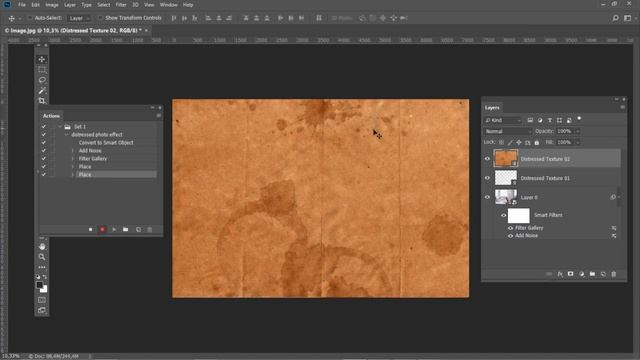
Task: Select the Zoom tool
Action: click(42, 257)
